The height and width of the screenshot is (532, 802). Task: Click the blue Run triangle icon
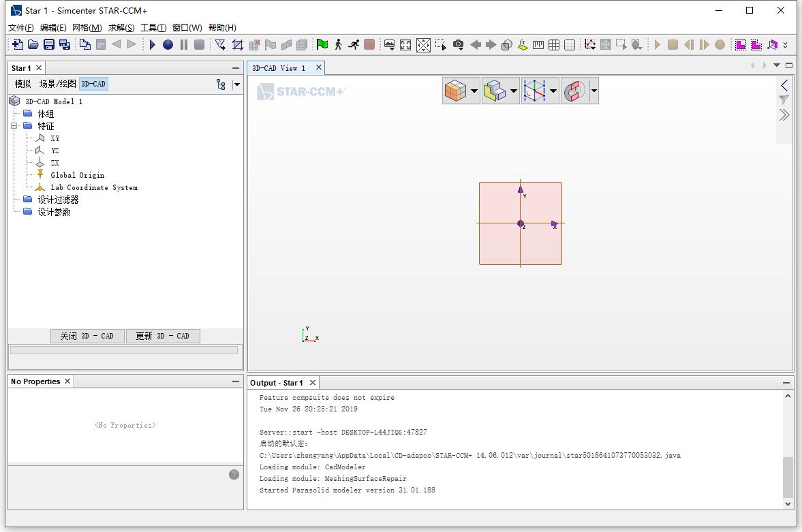pos(152,44)
